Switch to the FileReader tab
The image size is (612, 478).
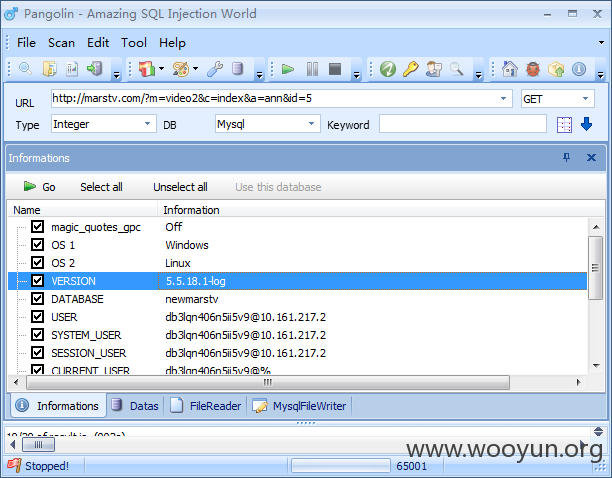206,406
